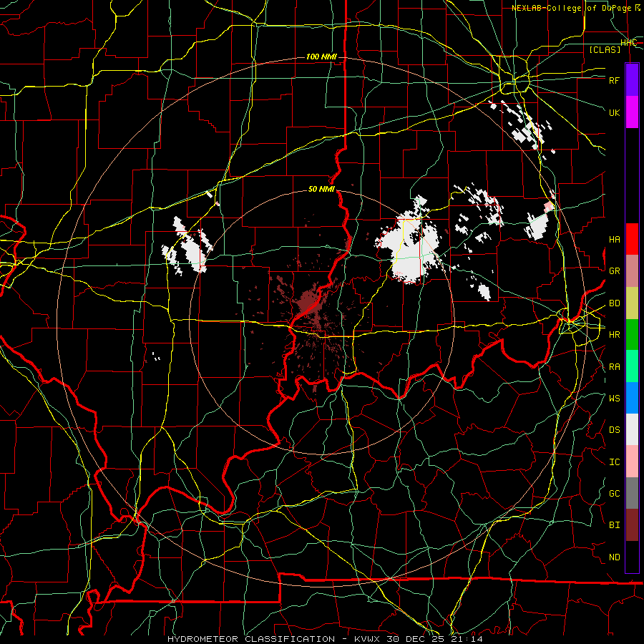Select the BD yellow legend block
This screenshot has width=644, height=644.
click(x=632, y=303)
